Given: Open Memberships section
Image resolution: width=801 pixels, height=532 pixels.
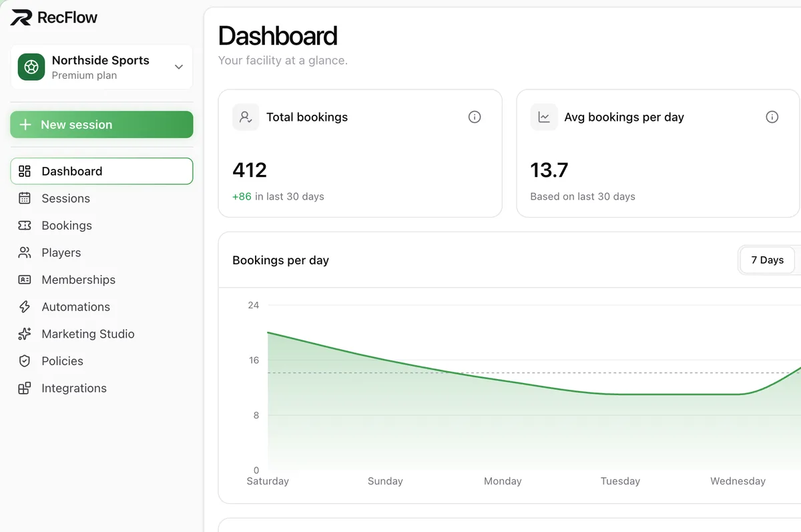Looking at the screenshot, I should coord(101,280).
